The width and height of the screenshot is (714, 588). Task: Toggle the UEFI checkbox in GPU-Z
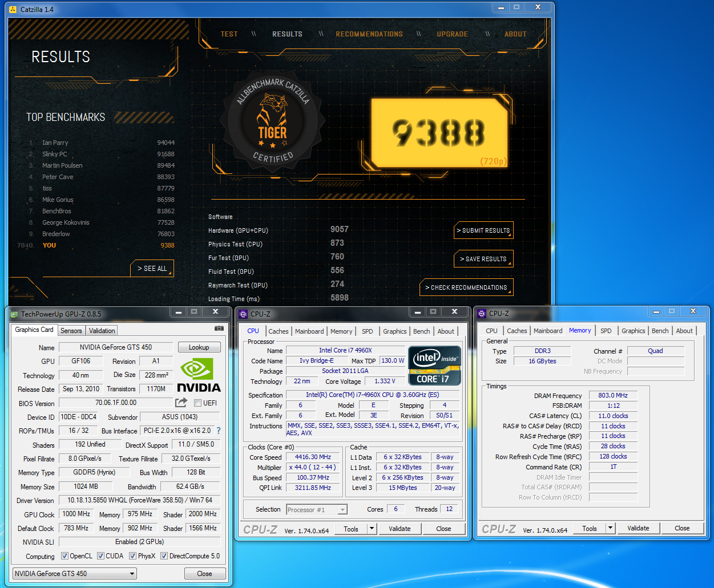point(197,403)
